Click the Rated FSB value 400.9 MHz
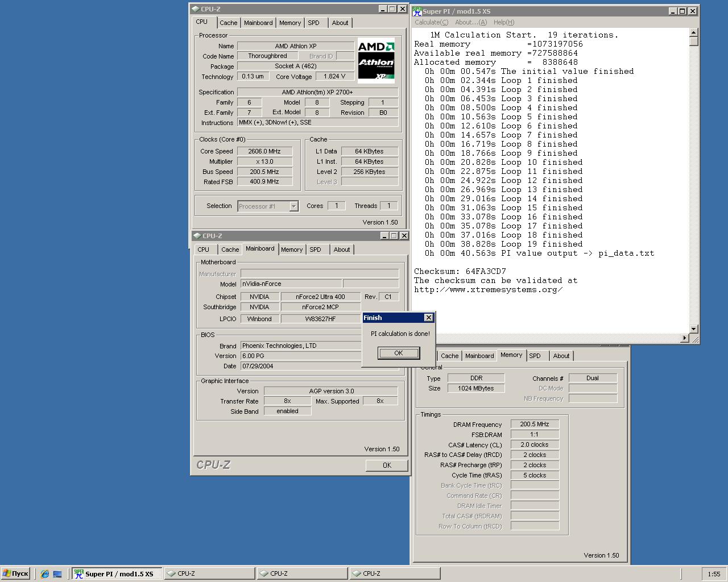 point(264,182)
